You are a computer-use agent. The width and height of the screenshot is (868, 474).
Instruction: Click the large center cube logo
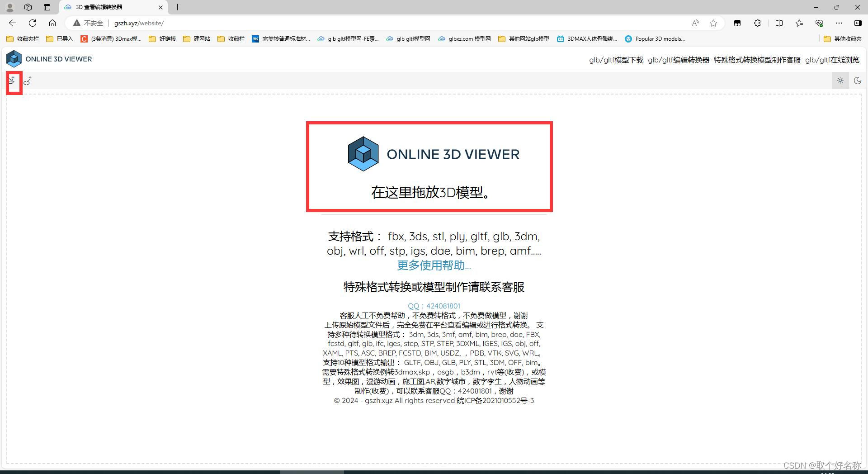[x=363, y=154]
